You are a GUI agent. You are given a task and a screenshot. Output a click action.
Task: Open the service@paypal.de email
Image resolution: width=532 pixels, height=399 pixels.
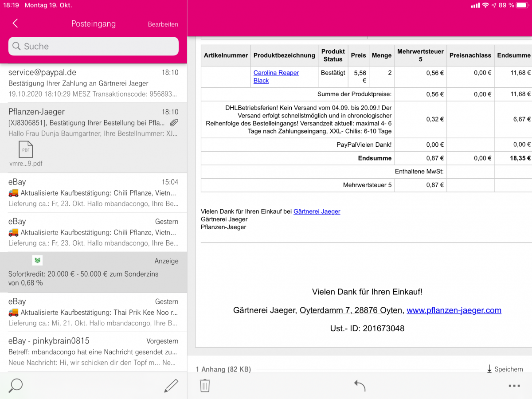point(94,83)
